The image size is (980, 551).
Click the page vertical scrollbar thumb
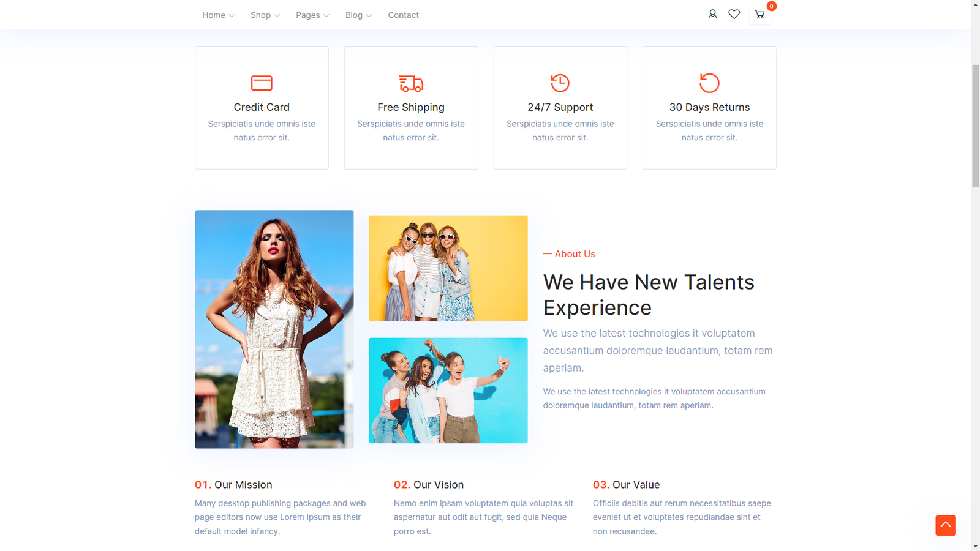click(x=975, y=126)
